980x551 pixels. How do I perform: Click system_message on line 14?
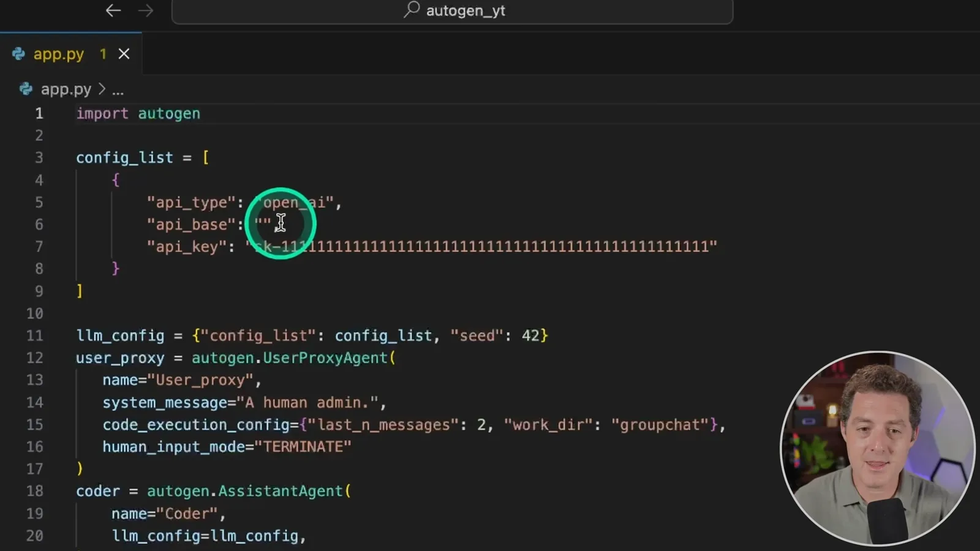tap(165, 403)
